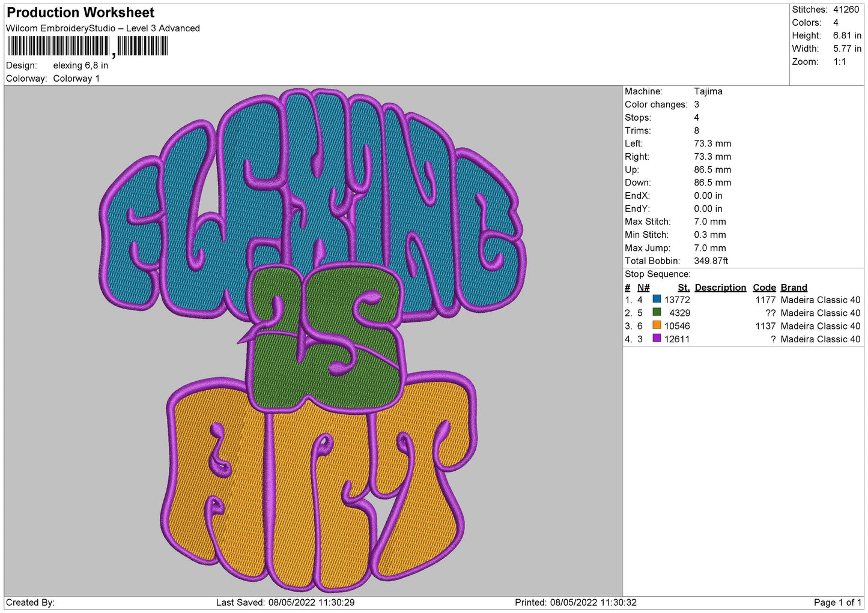Screen dimensions: 868x613
Task: Click the Total Bobbin value 349.87ft
Action: click(711, 261)
